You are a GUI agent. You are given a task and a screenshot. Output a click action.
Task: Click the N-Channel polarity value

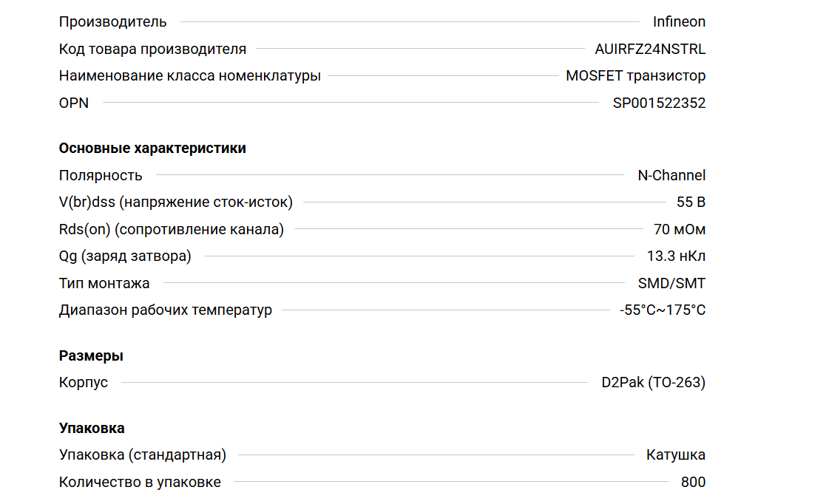671,176
